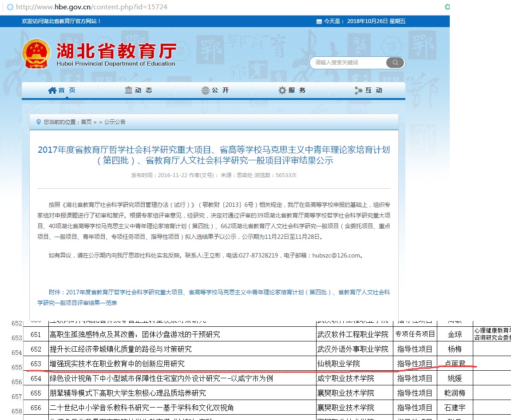Click cell 朋辈辅导模式下高职大学生积极心理品质培养研究
This screenshot has width=511, height=420.
coord(182,393)
